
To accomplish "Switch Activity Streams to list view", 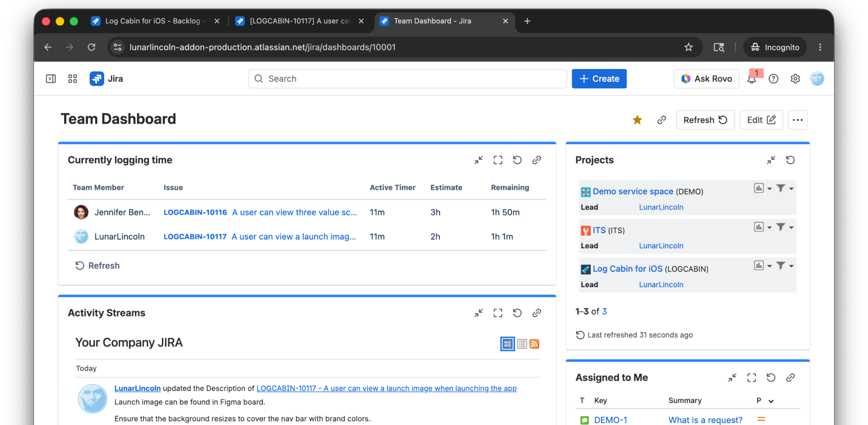I will point(522,344).
